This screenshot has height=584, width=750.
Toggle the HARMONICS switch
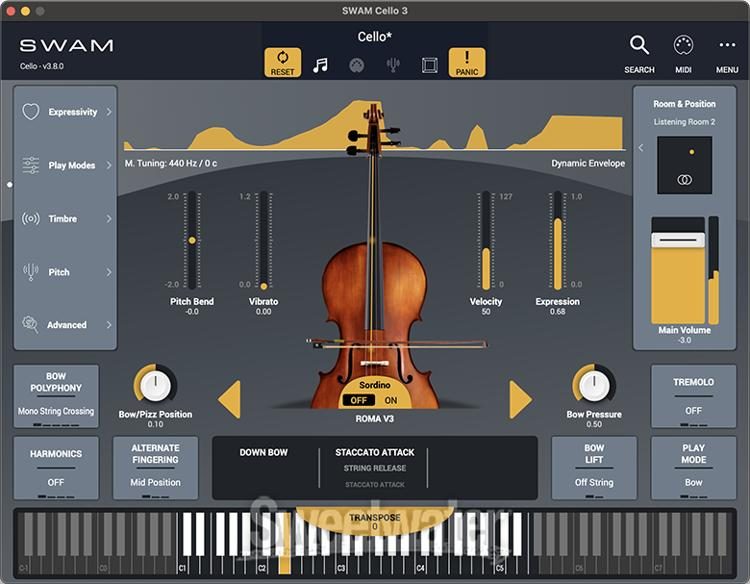pos(56,468)
